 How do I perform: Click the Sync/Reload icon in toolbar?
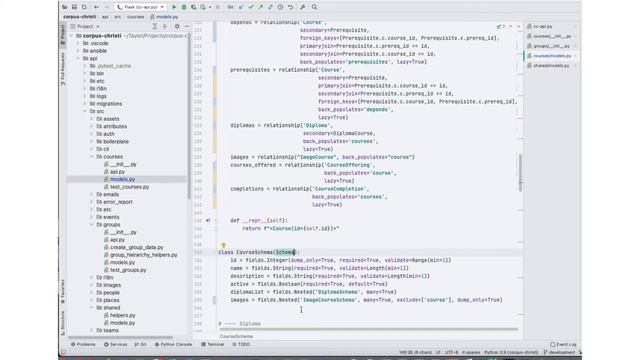(84, 7)
